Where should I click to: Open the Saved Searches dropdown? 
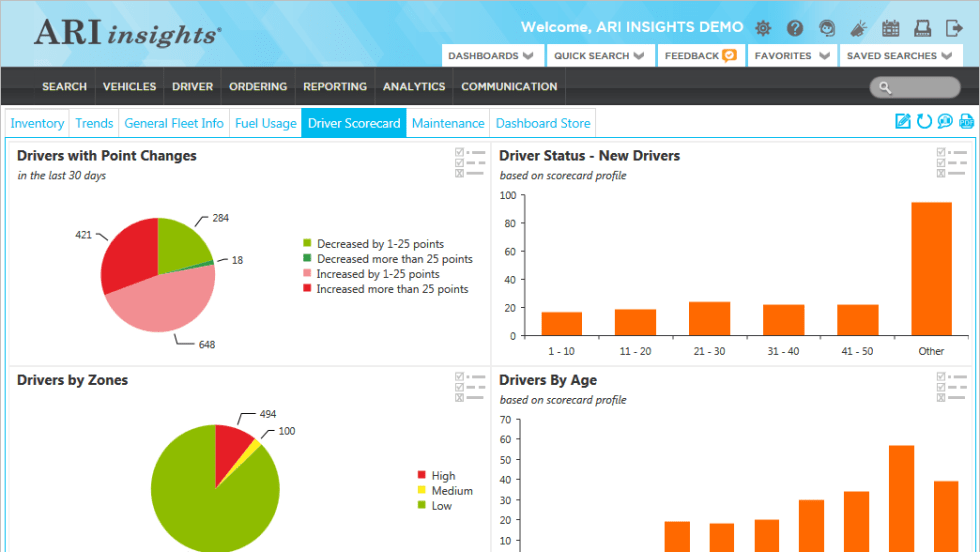tap(900, 56)
